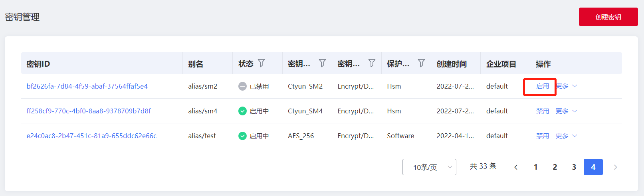Click the 共 33 条 total count
This screenshot has height=196, width=644.
click(483, 166)
